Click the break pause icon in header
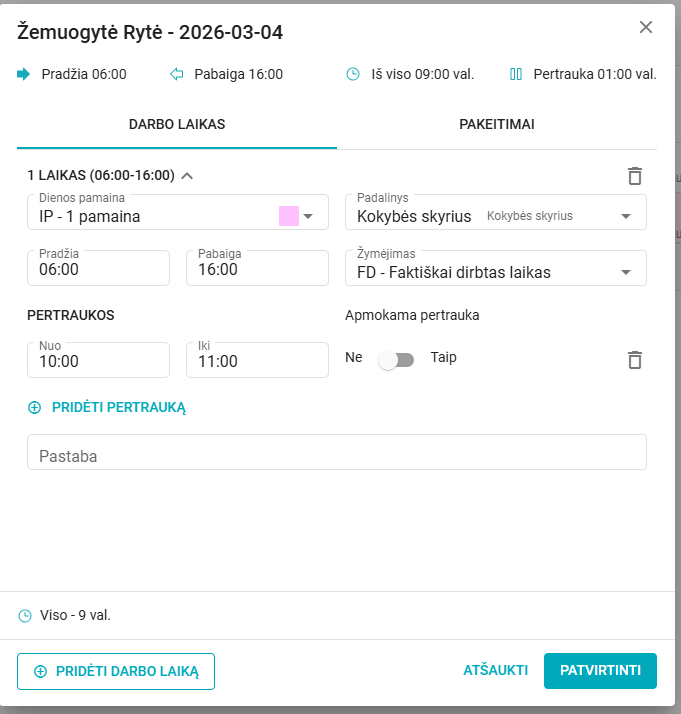The width and height of the screenshot is (681, 714). [x=516, y=74]
